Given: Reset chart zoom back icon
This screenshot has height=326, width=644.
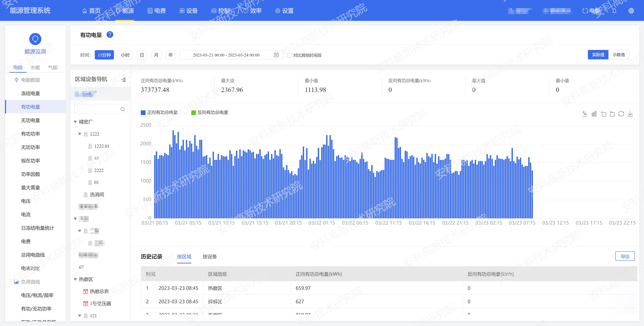Looking at the screenshot, I should point(612,114).
